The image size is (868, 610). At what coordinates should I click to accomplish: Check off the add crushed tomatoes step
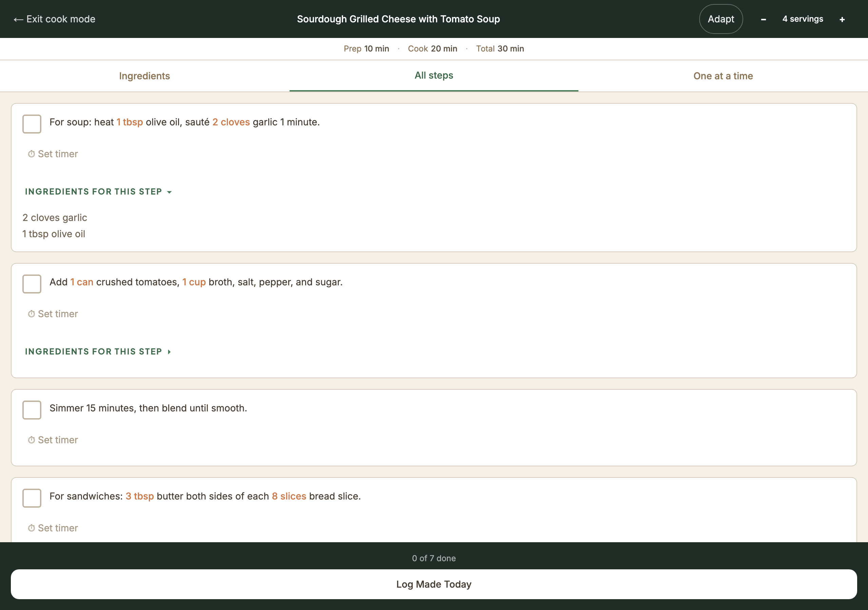32,283
